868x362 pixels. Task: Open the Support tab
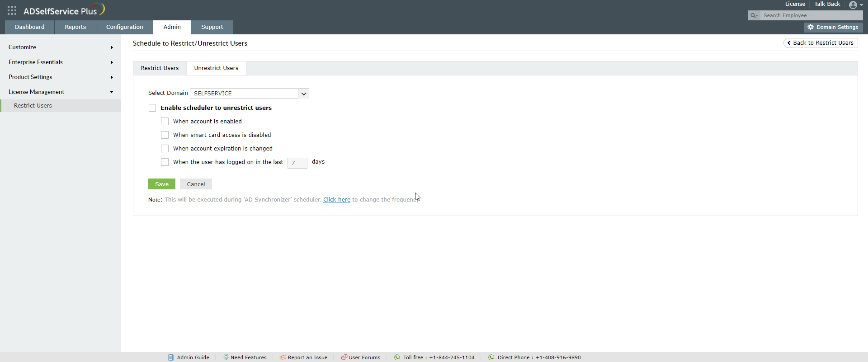click(212, 27)
